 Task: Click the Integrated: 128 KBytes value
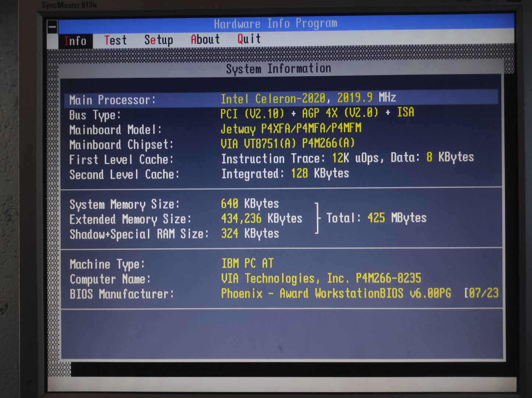[x=285, y=173]
